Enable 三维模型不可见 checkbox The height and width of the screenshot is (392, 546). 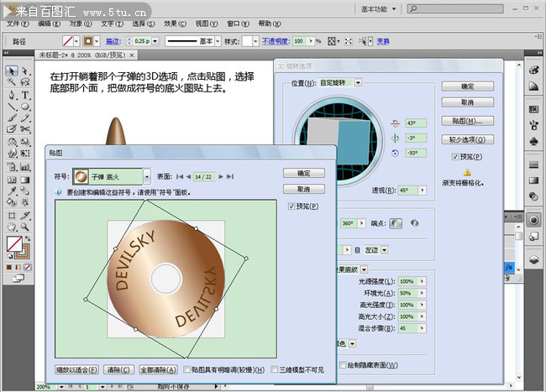[x=274, y=369]
